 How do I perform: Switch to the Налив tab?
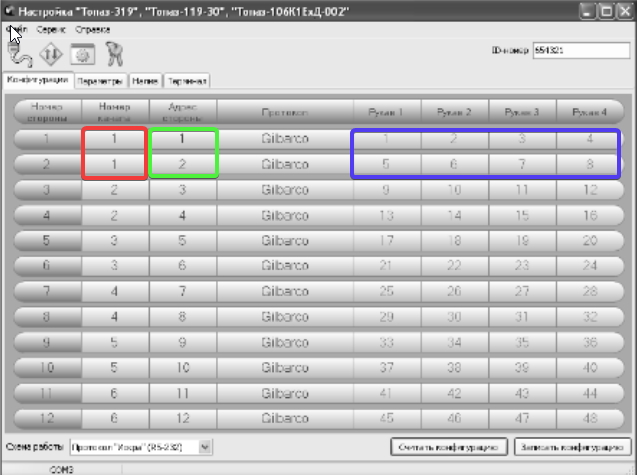pyautogui.click(x=144, y=81)
